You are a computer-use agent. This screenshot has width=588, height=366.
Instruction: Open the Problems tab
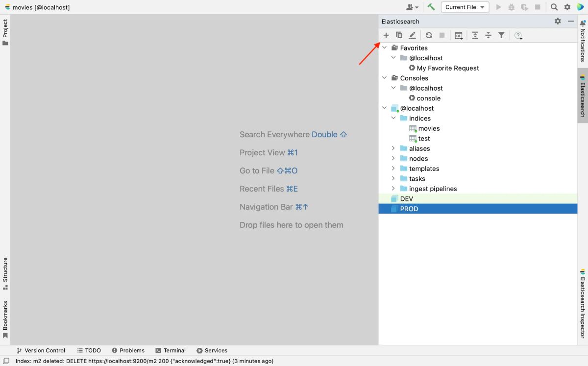(128, 350)
